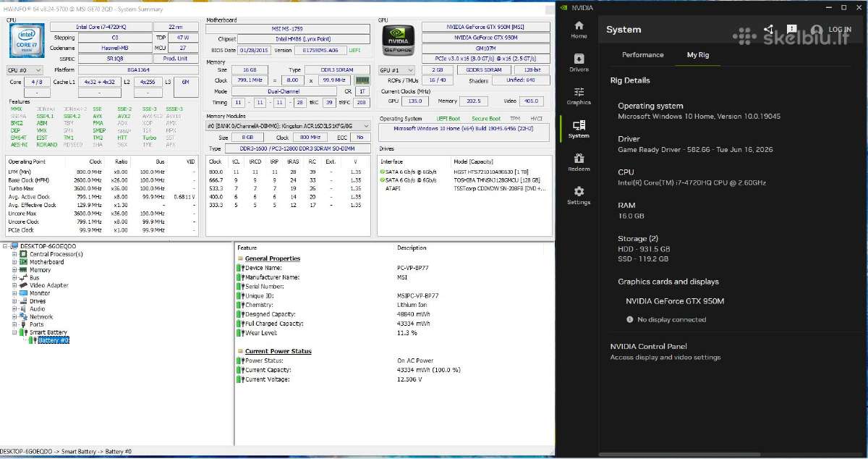Open Redeem section in NVIDIA sidebar
The image size is (868, 459).
click(x=579, y=162)
